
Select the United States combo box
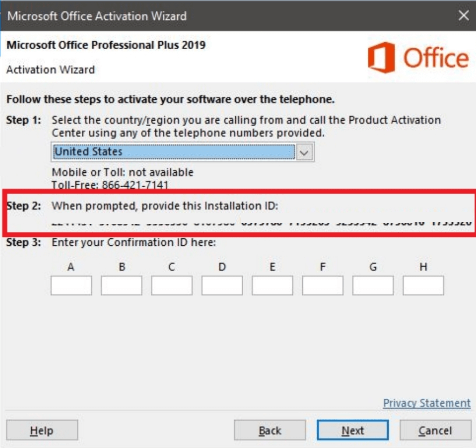click(x=174, y=152)
